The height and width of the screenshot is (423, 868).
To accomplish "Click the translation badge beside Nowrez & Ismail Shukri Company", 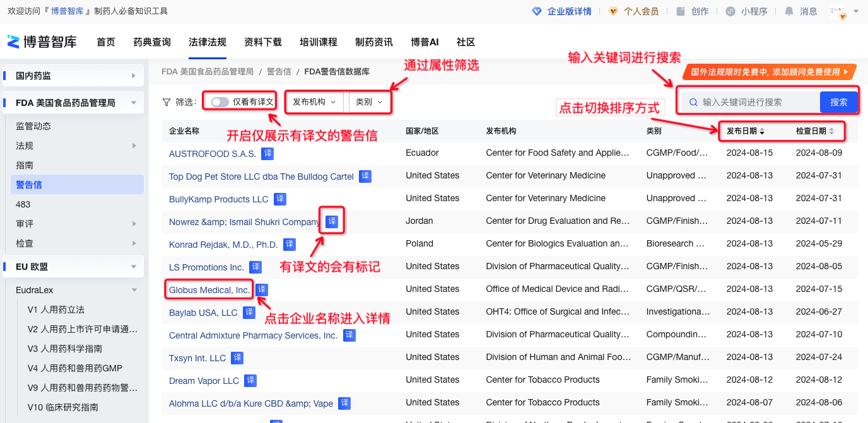I will [x=332, y=222].
